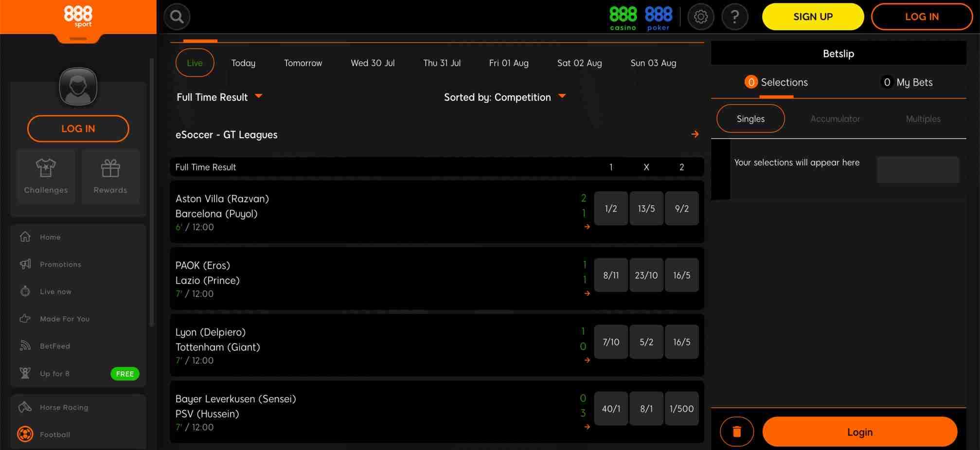Open Lyon vs Tottenham match arrow
Image resolution: width=980 pixels, height=450 pixels.
[x=587, y=360]
